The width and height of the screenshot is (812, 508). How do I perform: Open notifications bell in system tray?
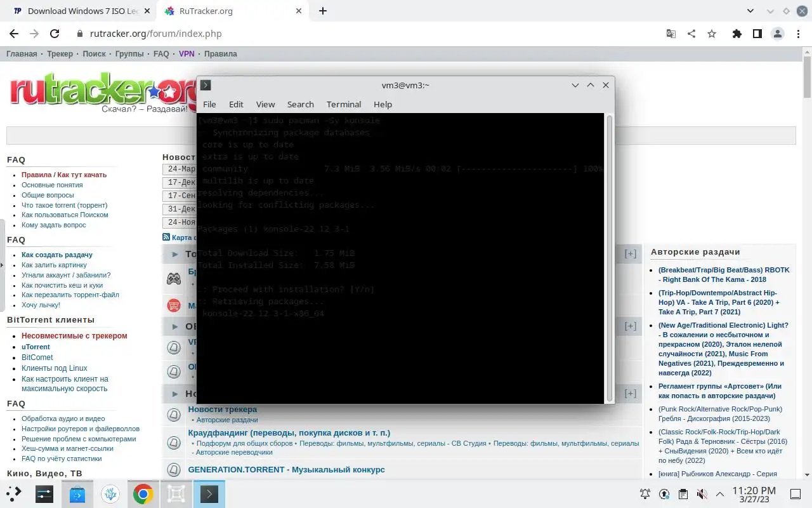[645, 494]
